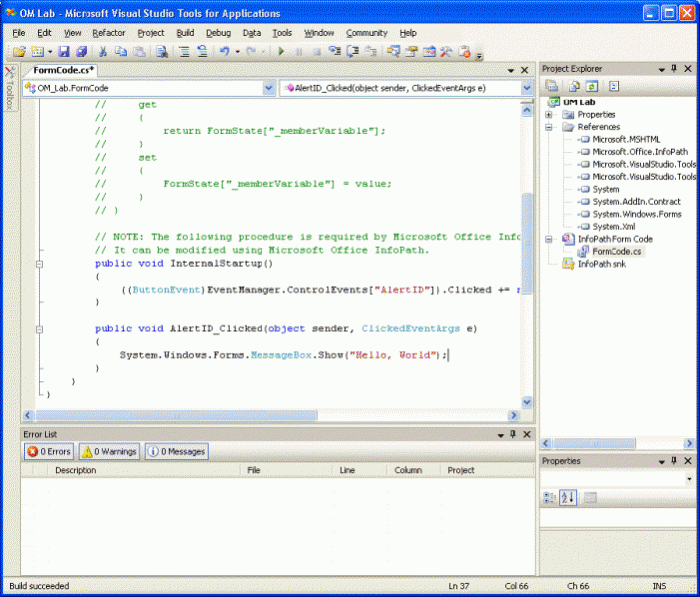This screenshot has height=597, width=700.
Task: Click the Step Over debug icon
Action: (x=353, y=52)
